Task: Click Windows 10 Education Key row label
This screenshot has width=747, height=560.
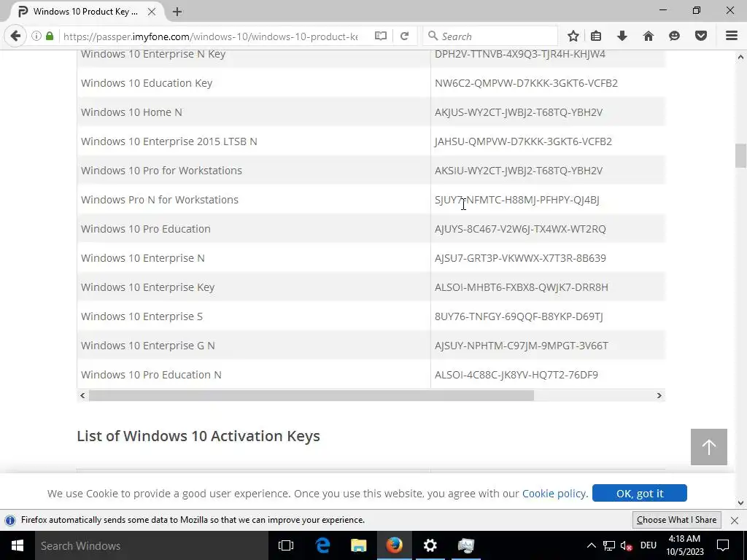Action: [147, 83]
